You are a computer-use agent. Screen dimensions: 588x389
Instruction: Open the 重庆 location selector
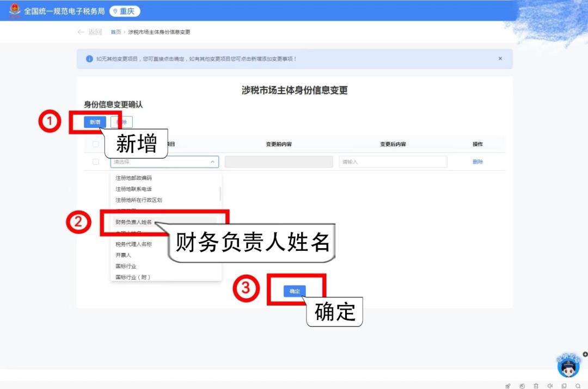pos(125,11)
